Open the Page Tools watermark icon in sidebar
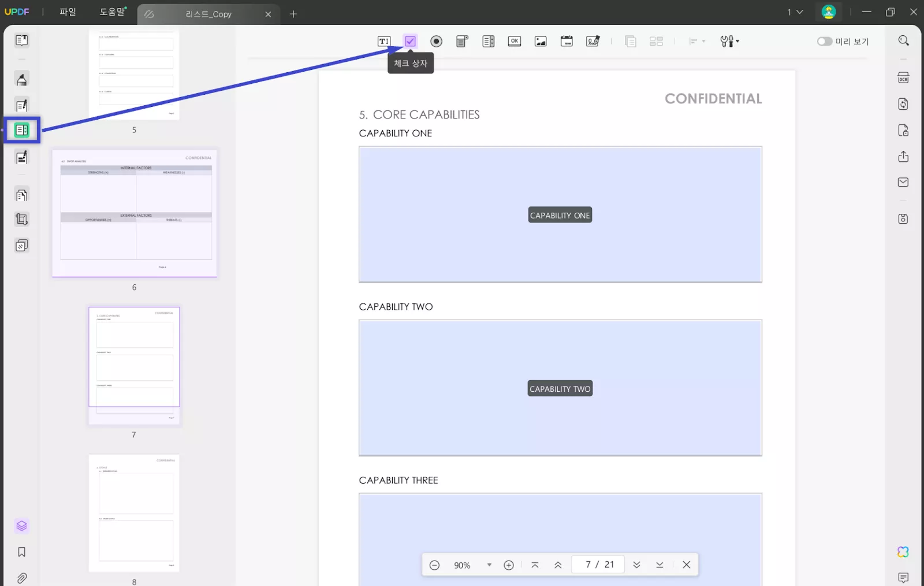 click(x=21, y=246)
